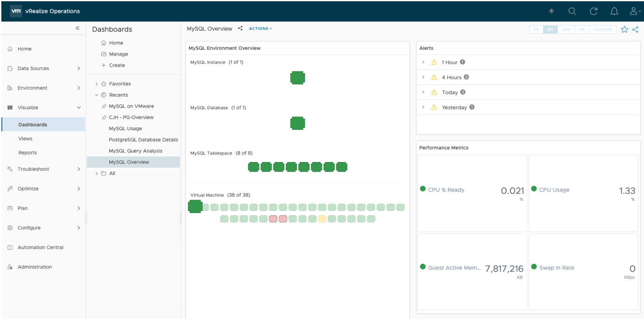Image resolution: width=644 pixels, height=319 pixels.
Task: Open Administration from sidebar
Action: point(35,267)
